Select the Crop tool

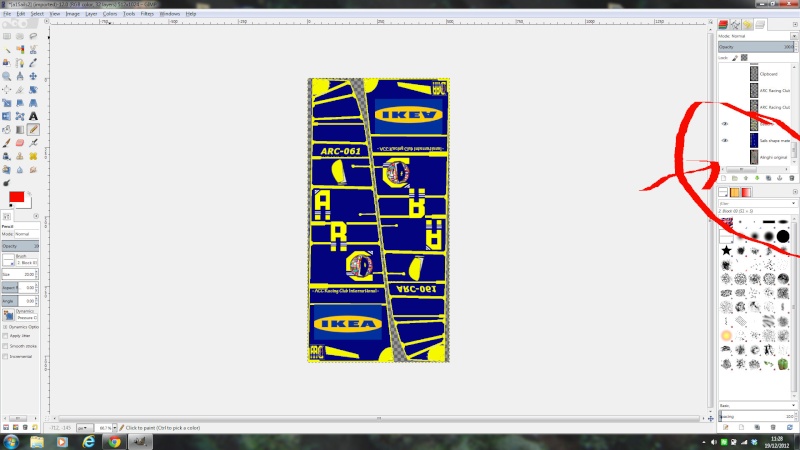pos(20,90)
